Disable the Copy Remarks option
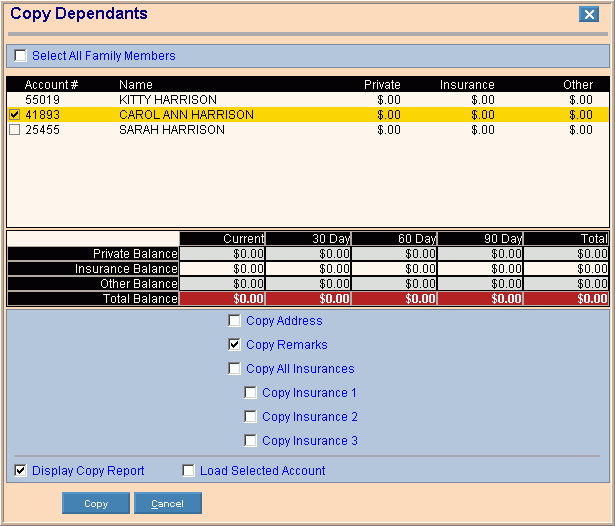615x526 pixels. pos(235,345)
